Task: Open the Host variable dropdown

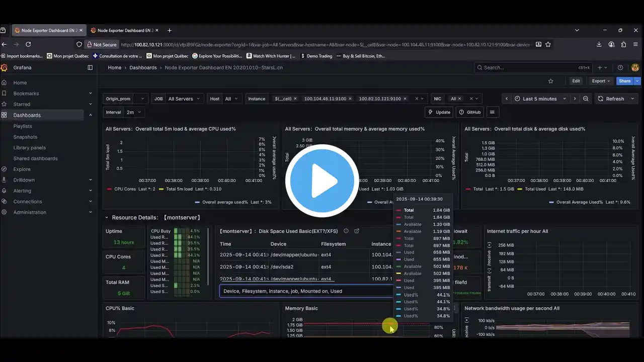Action: point(231,99)
